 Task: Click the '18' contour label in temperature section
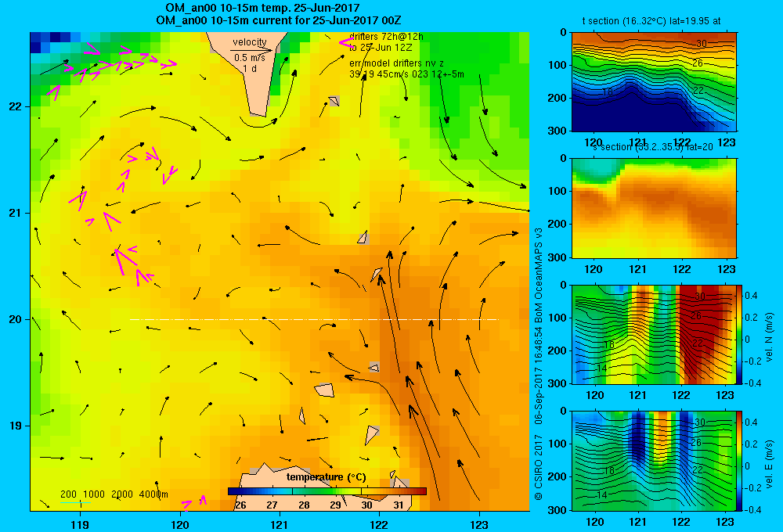[x=608, y=92]
